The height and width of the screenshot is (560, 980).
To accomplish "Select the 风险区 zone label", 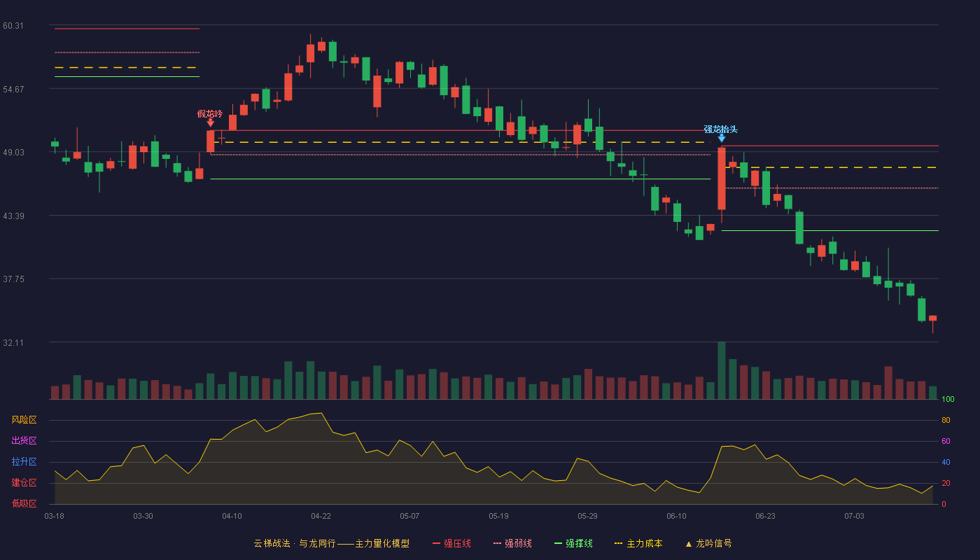I will pos(24,420).
